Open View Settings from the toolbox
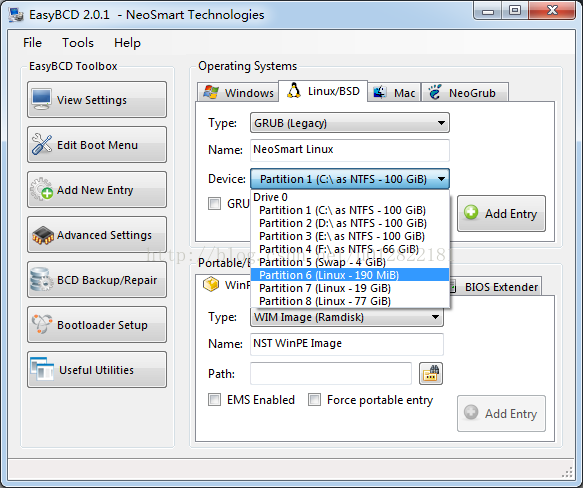The width and height of the screenshot is (583, 488). coord(97,100)
